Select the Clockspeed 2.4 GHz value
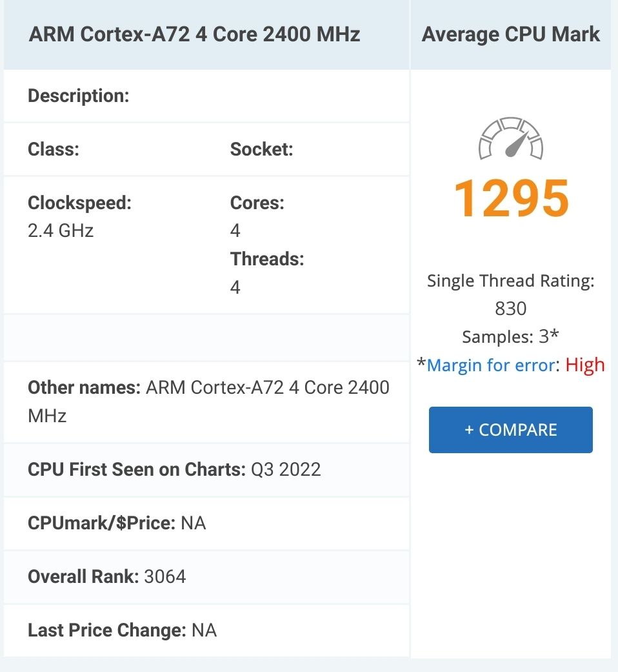 [61, 231]
